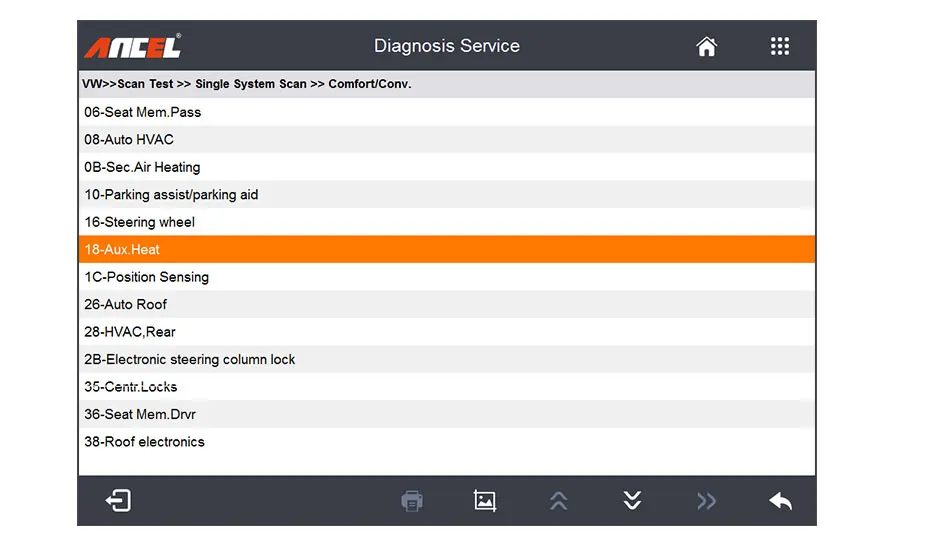Select 08-Auto HVAC system

(129, 140)
